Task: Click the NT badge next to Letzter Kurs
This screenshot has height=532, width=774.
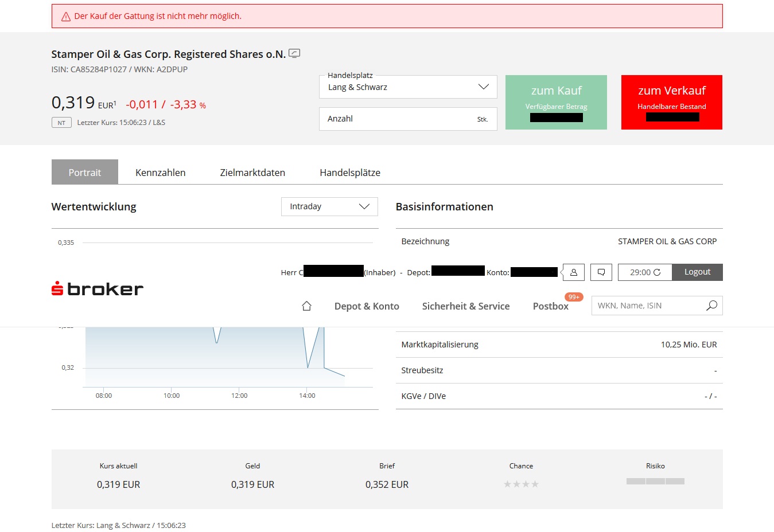Action: (61, 122)
